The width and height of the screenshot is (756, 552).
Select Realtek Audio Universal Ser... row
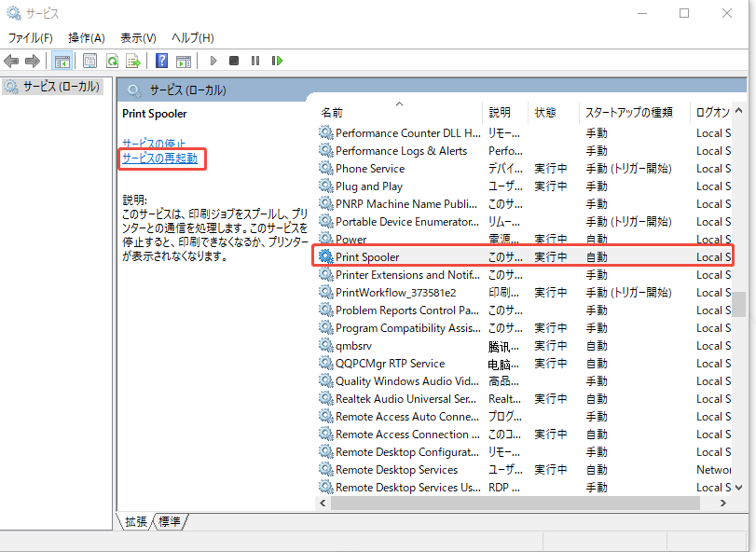(525, 399)
